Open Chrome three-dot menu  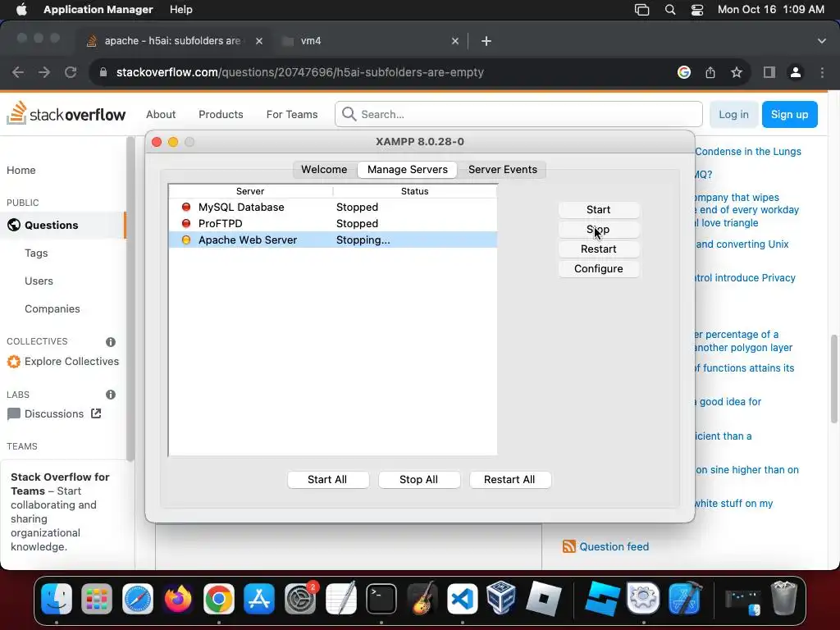point(822,72)
